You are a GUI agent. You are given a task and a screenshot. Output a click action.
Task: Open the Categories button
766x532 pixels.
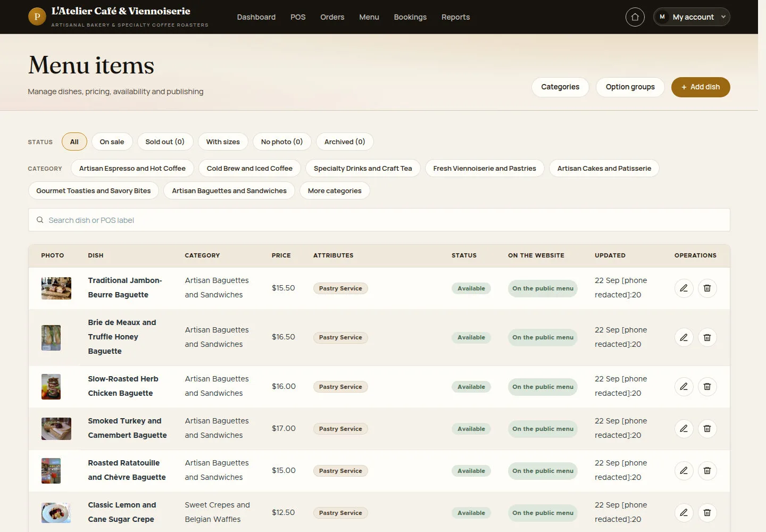click(560, 87)
